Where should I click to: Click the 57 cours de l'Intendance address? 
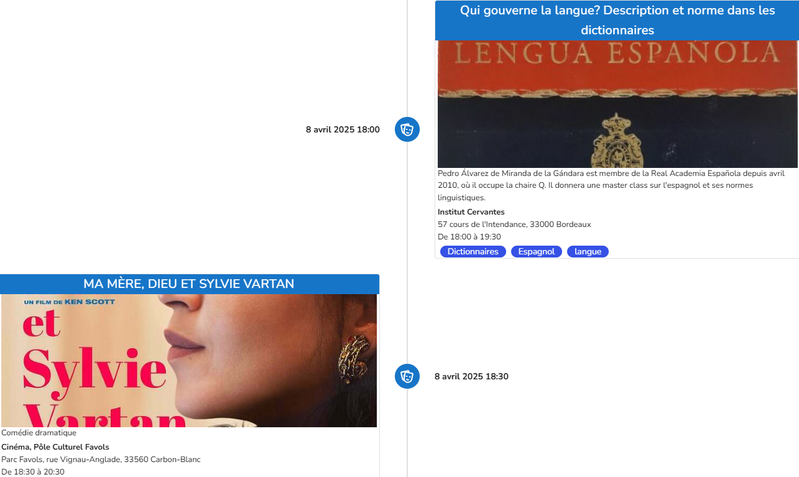pos(514,224)
